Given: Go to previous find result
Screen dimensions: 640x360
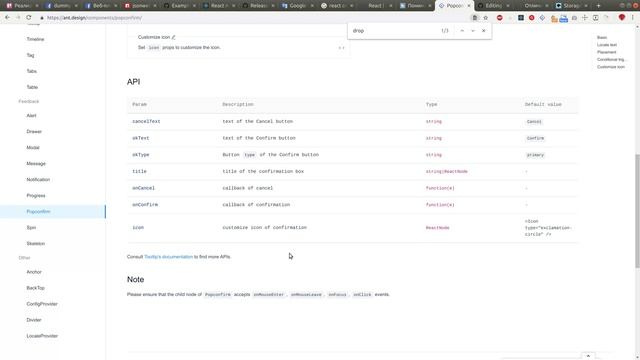Looking at the screenshot, I should pyautogui.click(x=462, y=31).
